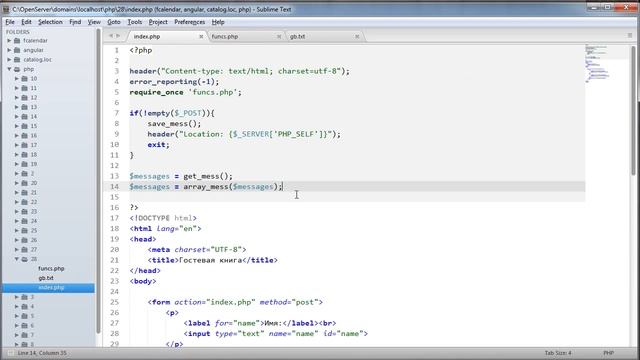This screenshot has width=640, height=360.
Task: Click the open php folder icon
Action: coord(17,69)
